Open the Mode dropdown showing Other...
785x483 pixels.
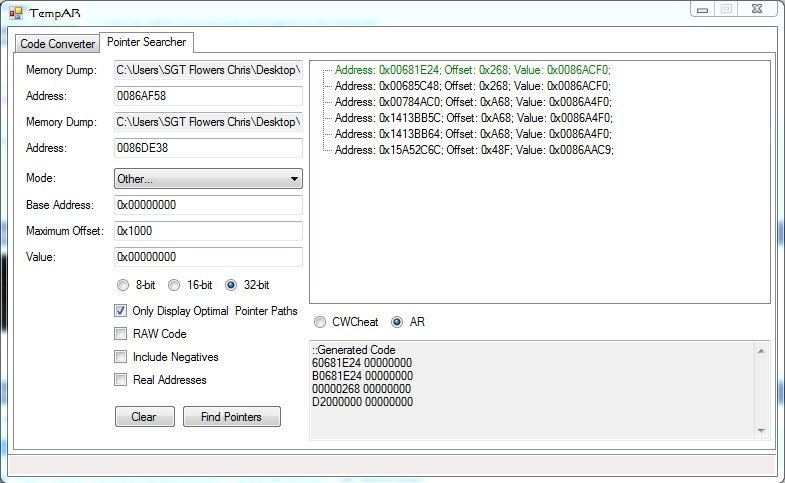pyautogui.click(x=208, y=179)
